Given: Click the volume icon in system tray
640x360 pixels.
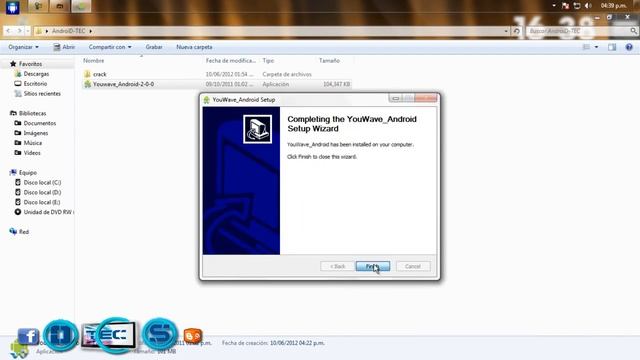Looking at the screenshot, I should point(588,6).
